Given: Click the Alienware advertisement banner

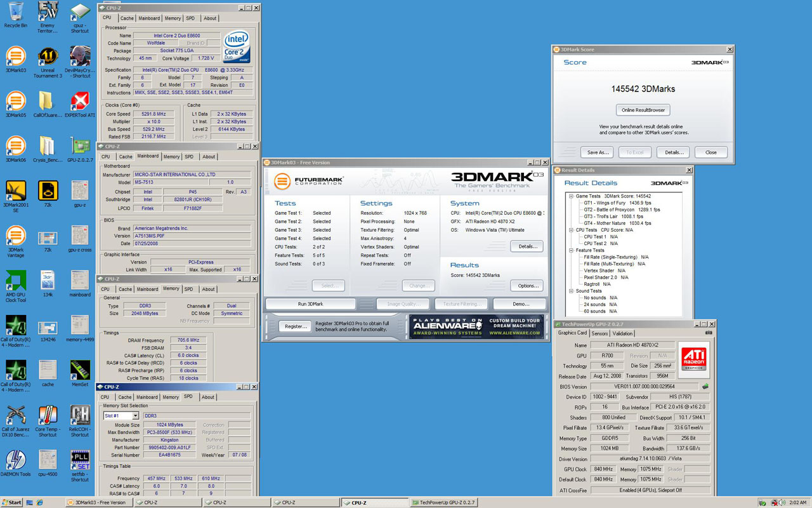Looking at the screenshot, I should pos(476,326).
